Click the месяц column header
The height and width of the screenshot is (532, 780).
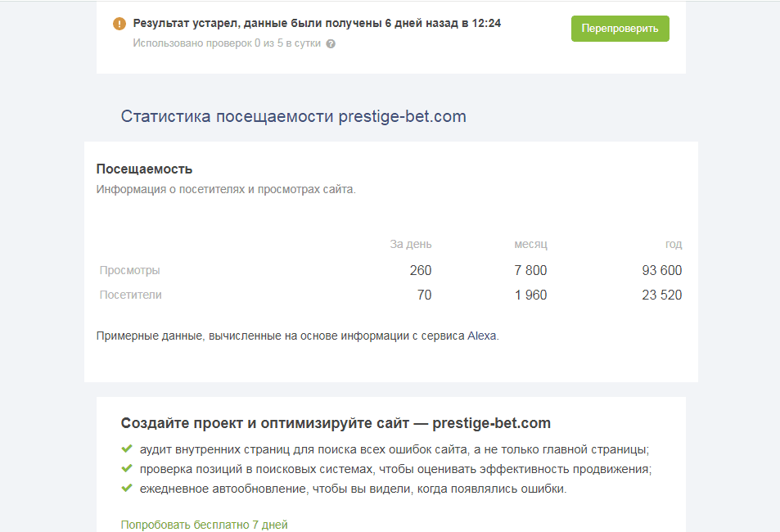pos(530,244)
